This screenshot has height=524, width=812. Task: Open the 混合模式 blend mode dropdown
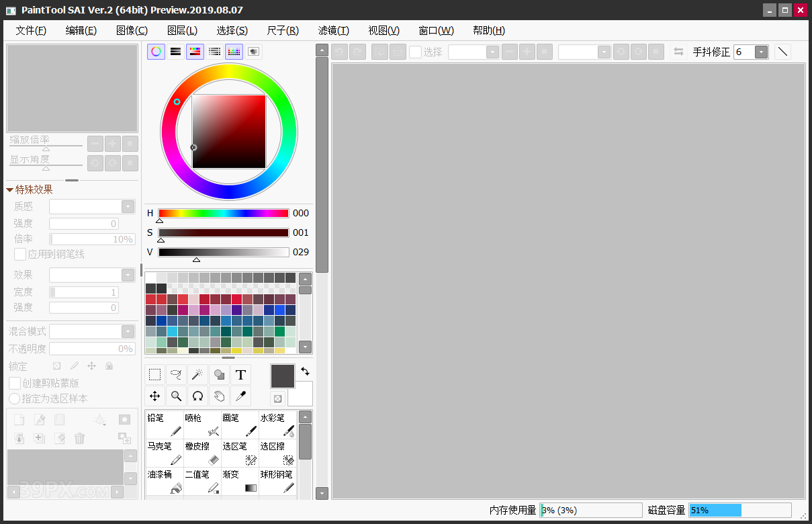coord(128,331)
